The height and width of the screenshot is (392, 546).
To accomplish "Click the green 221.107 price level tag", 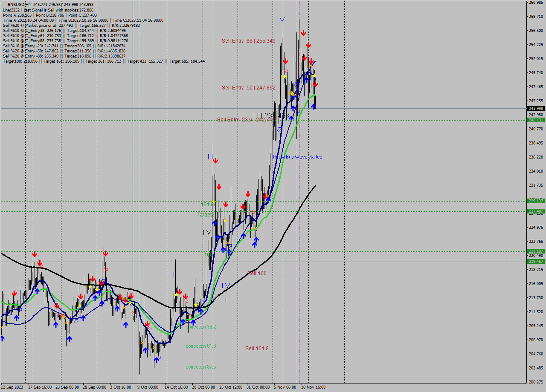I will [x=536, y=251].
